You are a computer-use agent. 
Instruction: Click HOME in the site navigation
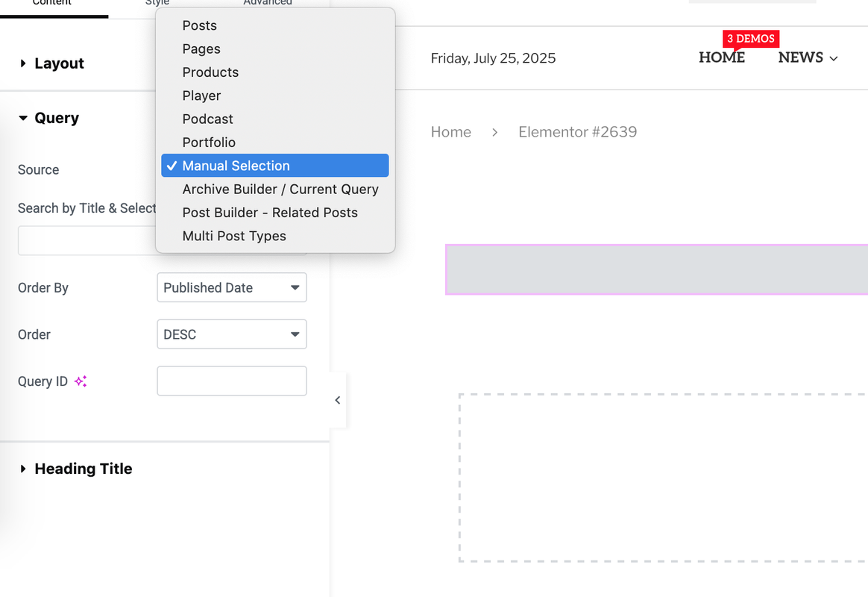721,57
